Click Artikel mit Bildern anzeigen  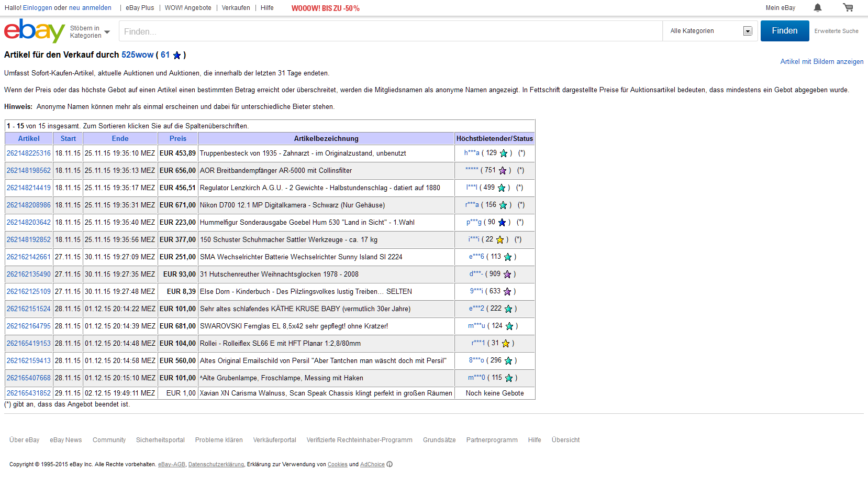pos(822,62)
